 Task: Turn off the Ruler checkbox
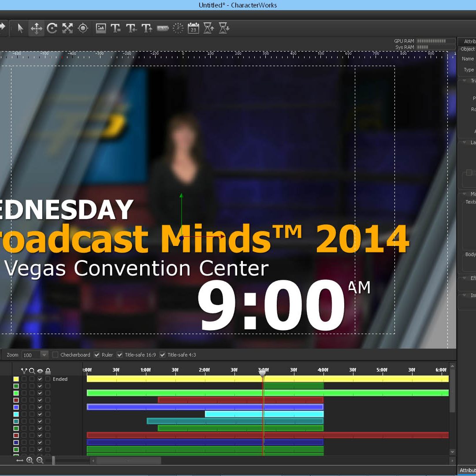(97, 355)
